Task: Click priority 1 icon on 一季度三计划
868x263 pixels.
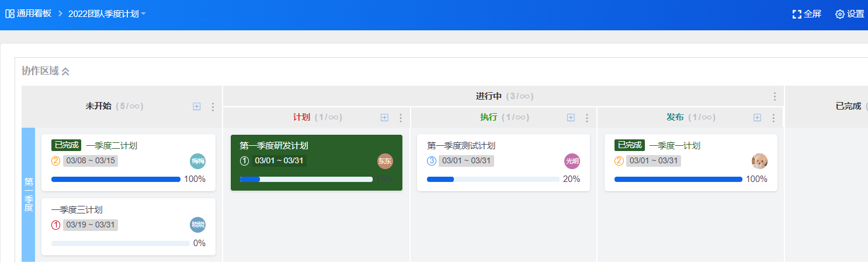Action: (56, 225)
